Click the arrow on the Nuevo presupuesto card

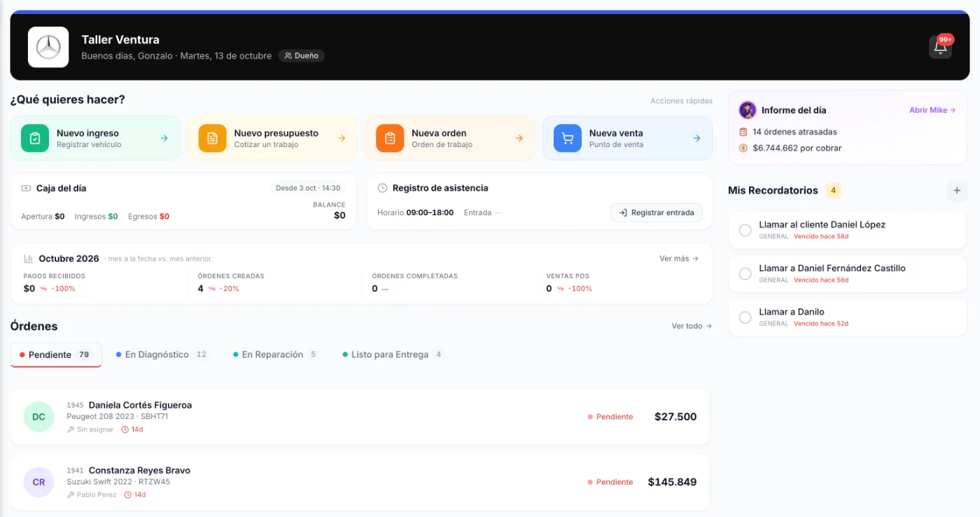(x=342, y=138)
